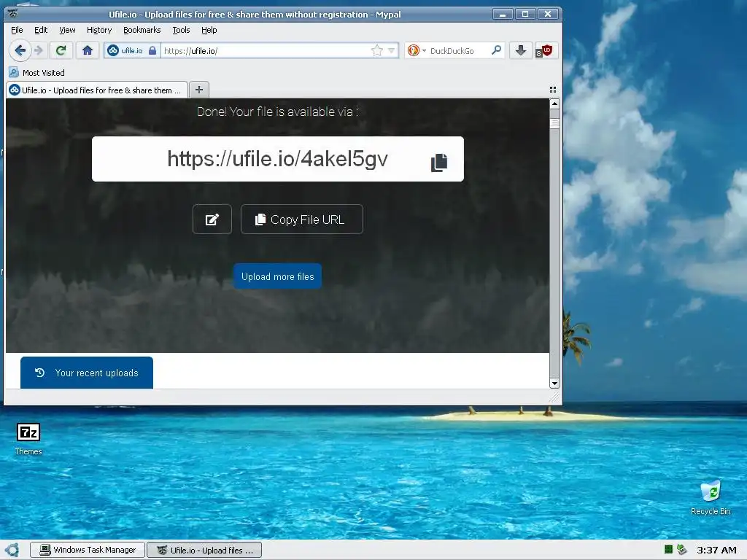The width and height of the screenshot is (747, 560).
Task: Select the Ufile.io browser tab
Action: point(97,90)
